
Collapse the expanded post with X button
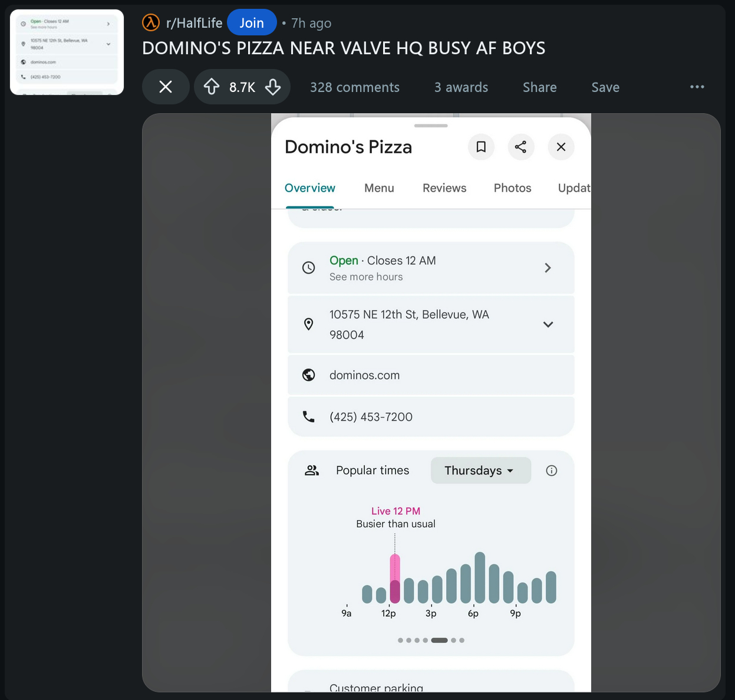pos(166,87)
